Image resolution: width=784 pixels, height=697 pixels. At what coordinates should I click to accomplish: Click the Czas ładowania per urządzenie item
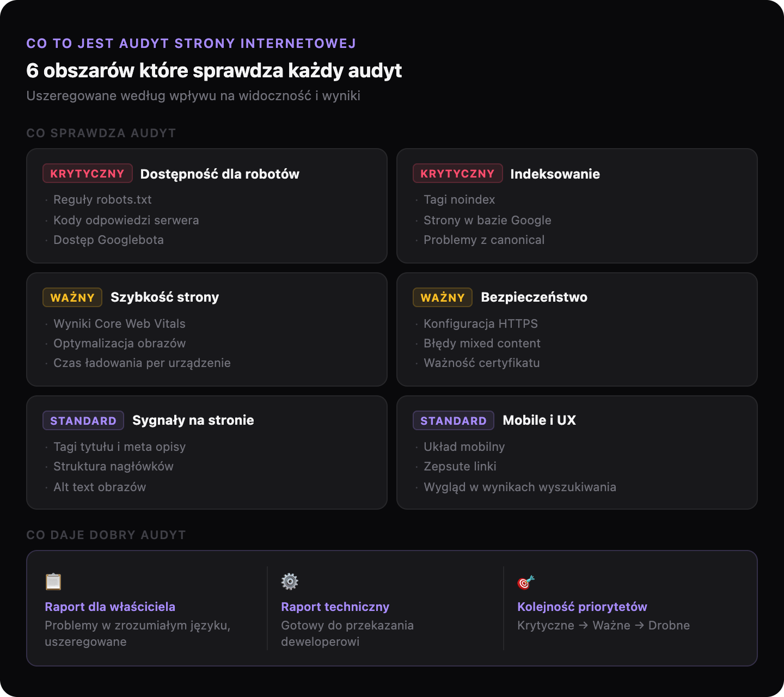coord(142,363)
